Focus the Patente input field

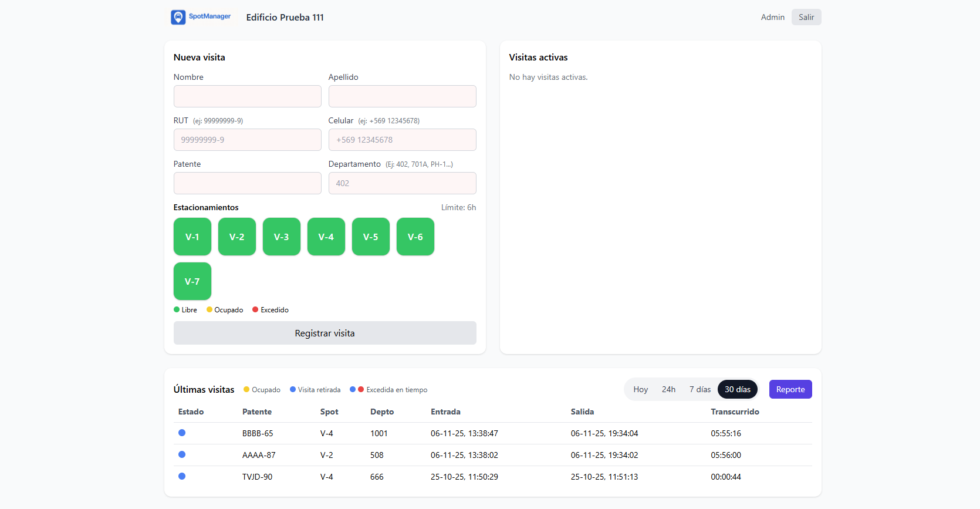point(247,183)
